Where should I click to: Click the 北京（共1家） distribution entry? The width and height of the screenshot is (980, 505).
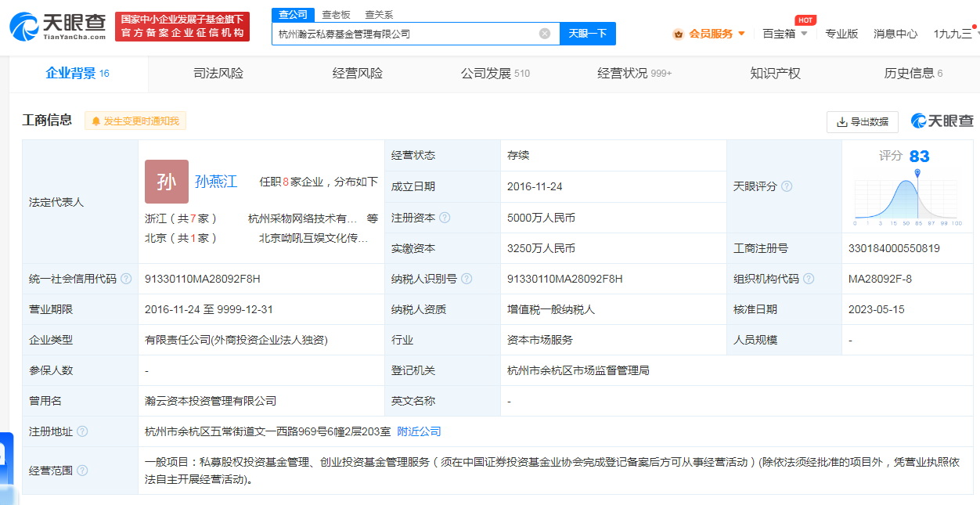(x=182, y=238)
